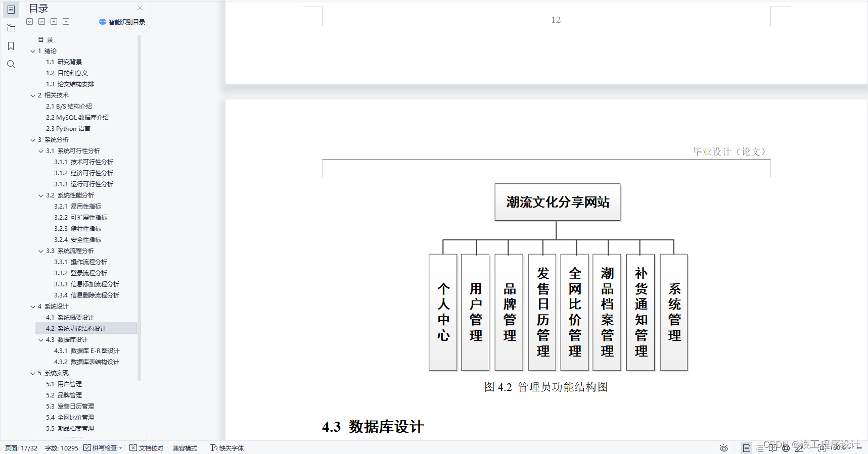Toggle 拼写检查 spell check checkbox

tap(87, 448)
